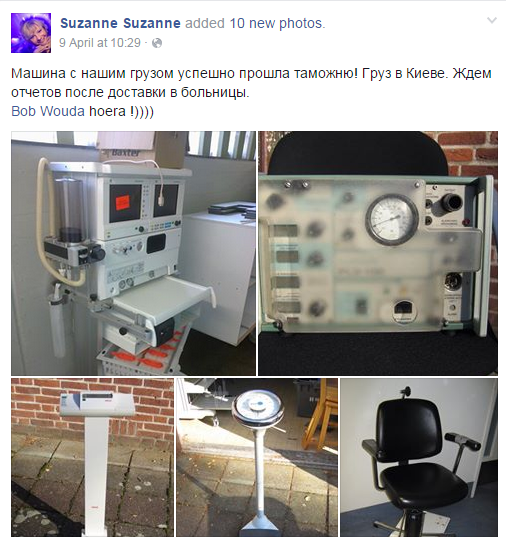The image size is (506, 542).
Task: Click the orange sticker on the monitor
Action: (x=122, y=202)
